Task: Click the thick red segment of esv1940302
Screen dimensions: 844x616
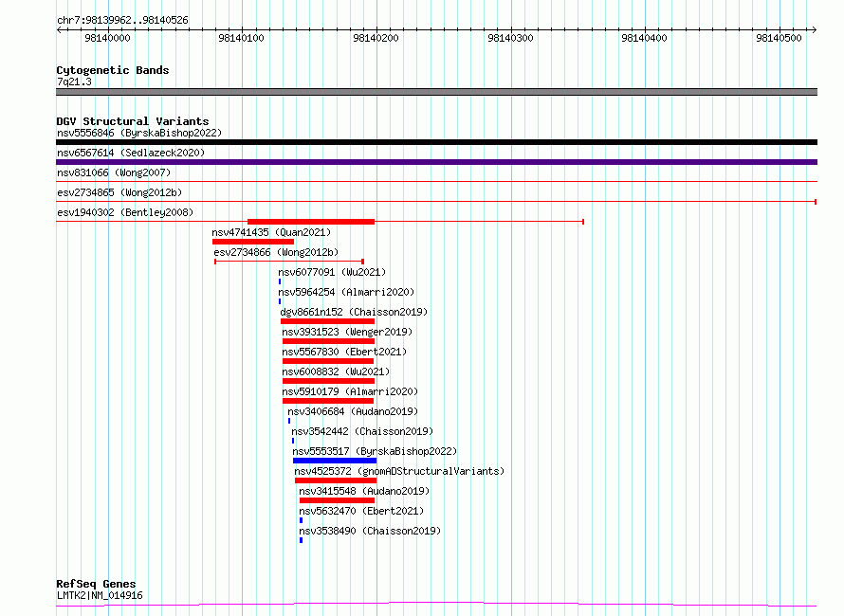Action: tap(311, 222)
